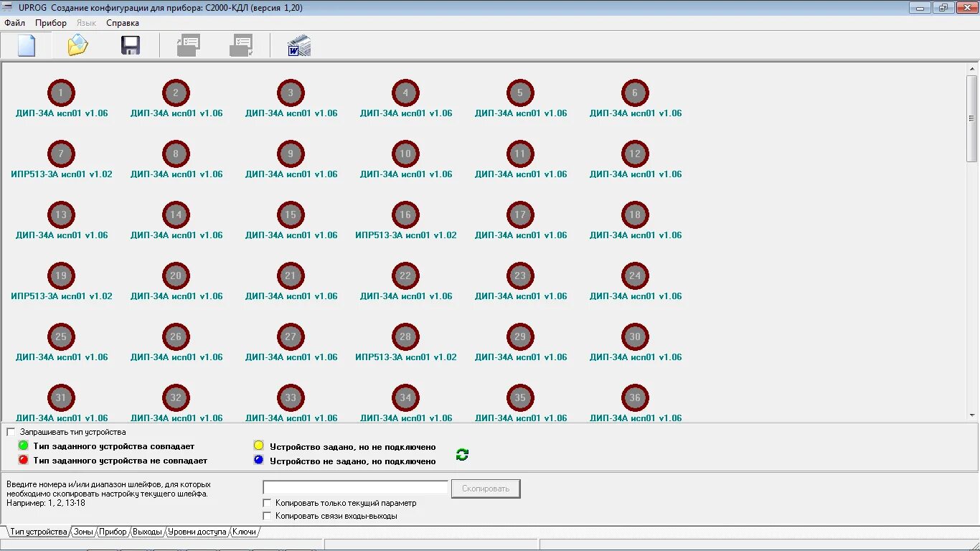Select device address 22 circle
This screenshot has width=980, height=551.
[x=405, y=275]
